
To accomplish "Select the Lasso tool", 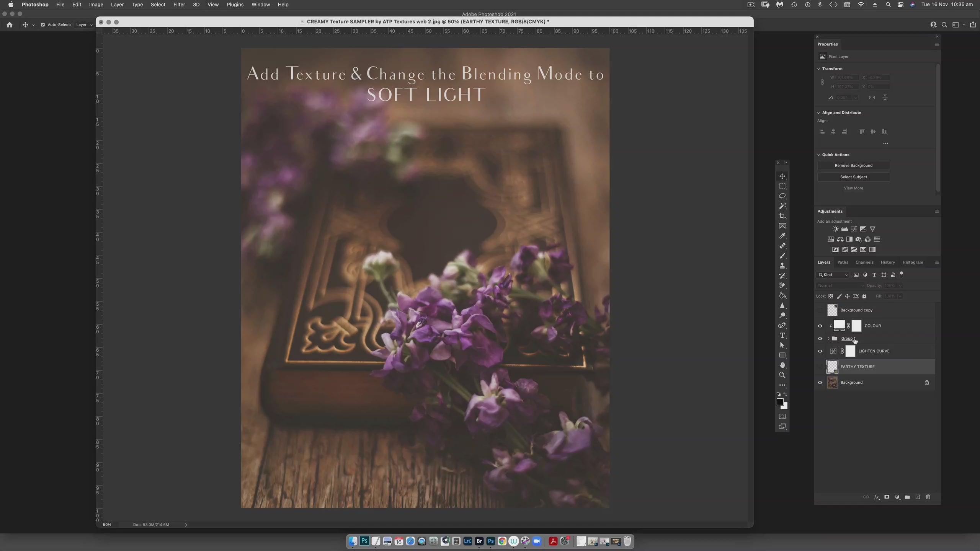I will [x=782, y=196].
